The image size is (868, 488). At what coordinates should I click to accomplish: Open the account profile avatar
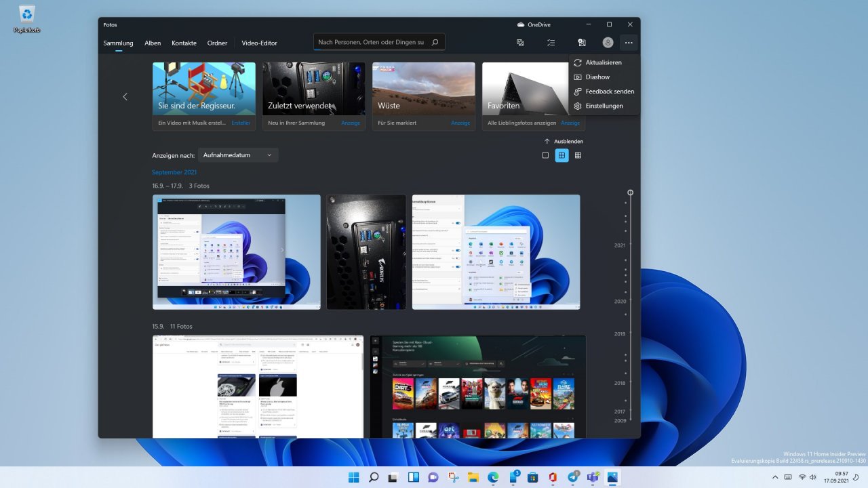[608, 43]
